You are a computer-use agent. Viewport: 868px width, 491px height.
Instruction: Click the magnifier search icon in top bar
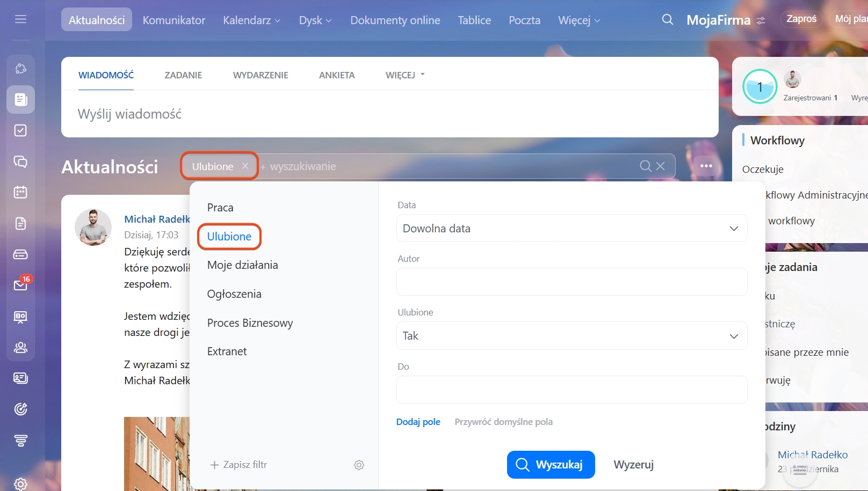667,20
